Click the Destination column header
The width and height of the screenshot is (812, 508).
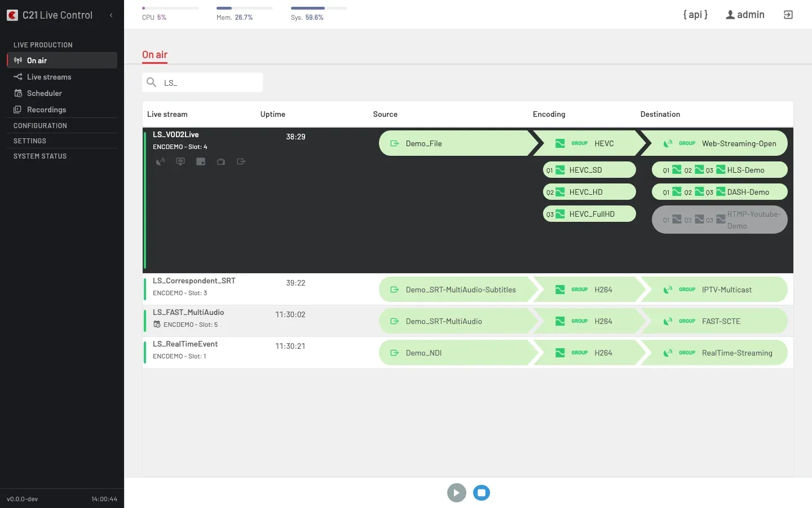[x=660, y=114]
